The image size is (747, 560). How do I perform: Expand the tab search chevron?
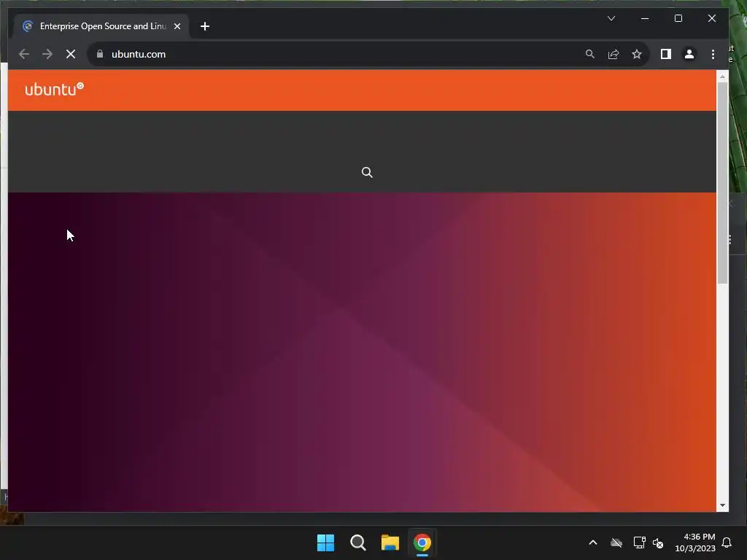[x=611, y=18]
